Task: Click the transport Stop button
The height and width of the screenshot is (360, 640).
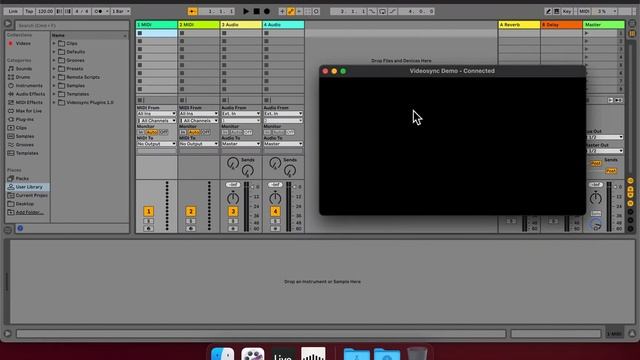Action: point(256,11)
